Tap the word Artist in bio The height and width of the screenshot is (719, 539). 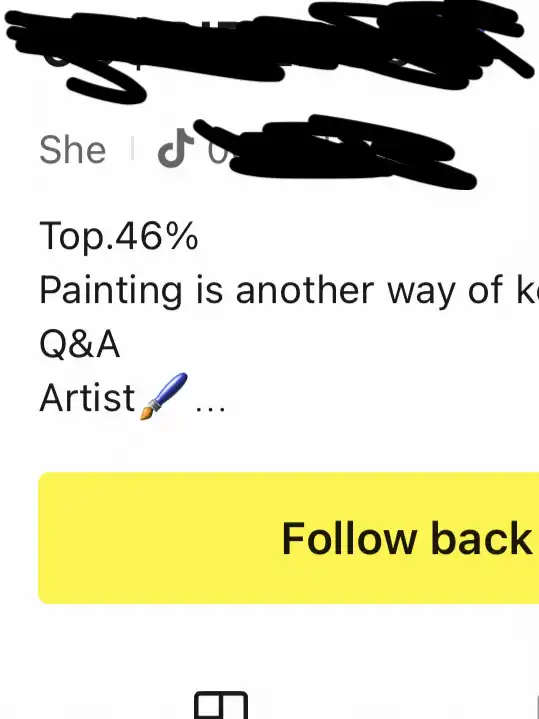[88, 398]
